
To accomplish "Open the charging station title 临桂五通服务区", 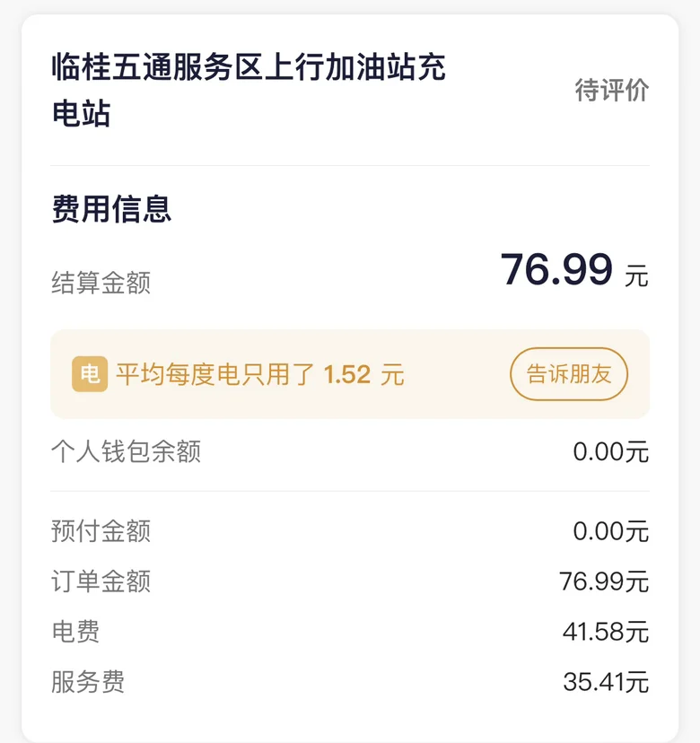I will point(249,90).
